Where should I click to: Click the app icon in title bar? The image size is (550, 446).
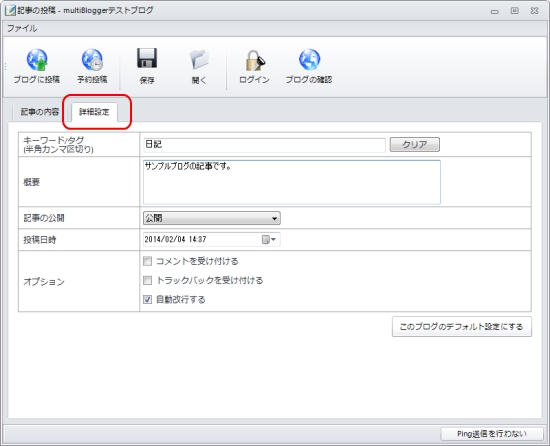pos(10,11)
